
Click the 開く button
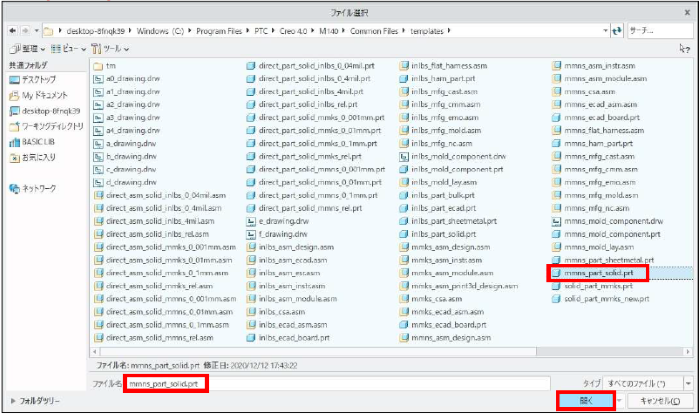pyautogui.click(x=586, y=399)
